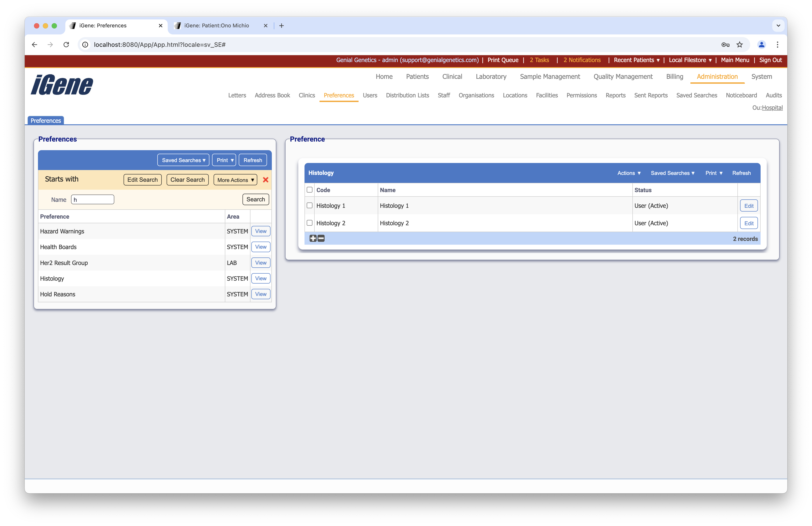Click View button for Hold Reasons

[x=261, y=294]
